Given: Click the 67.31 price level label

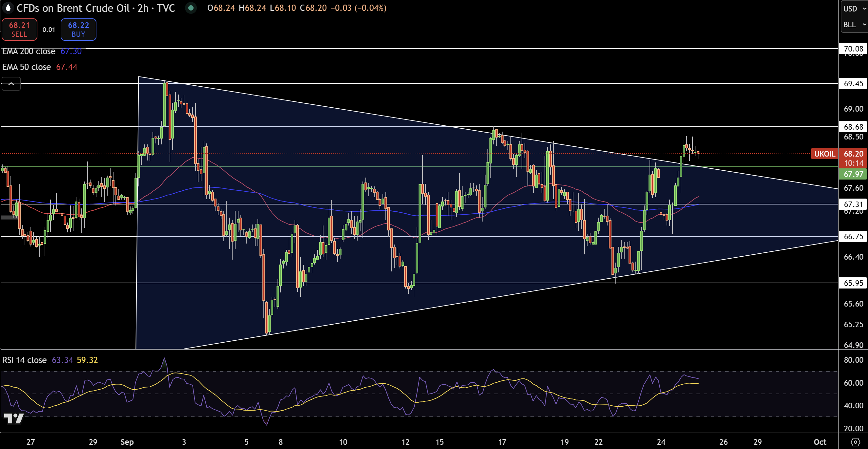Looking at the screenshot, I should click(853, 204).
